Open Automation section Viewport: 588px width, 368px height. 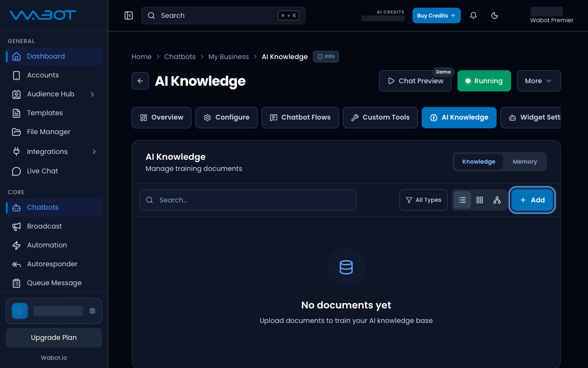tap(54, 245)
